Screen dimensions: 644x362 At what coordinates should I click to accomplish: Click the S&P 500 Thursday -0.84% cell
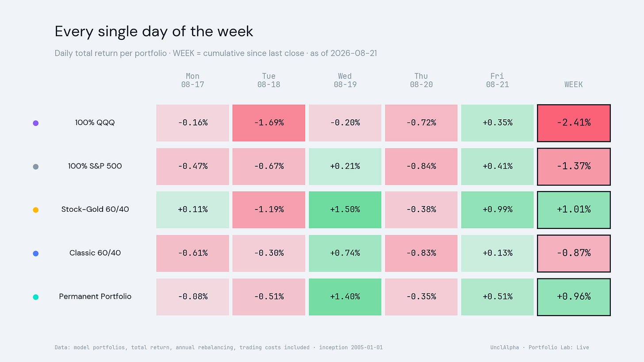421,166
